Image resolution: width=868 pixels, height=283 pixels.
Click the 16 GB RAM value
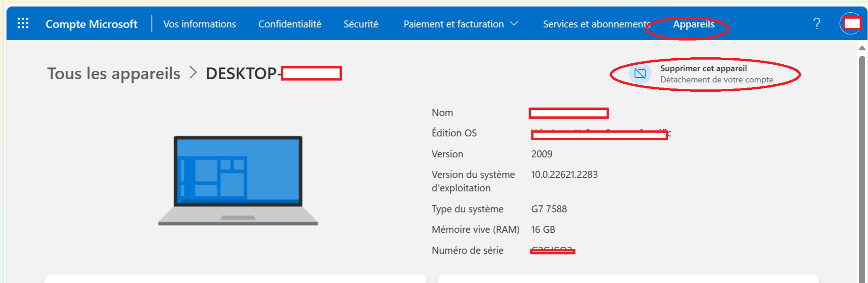pos(543,229)
